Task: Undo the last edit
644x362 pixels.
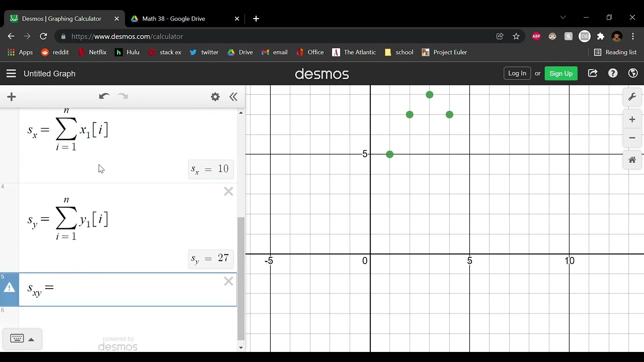Action: [104, 97]
